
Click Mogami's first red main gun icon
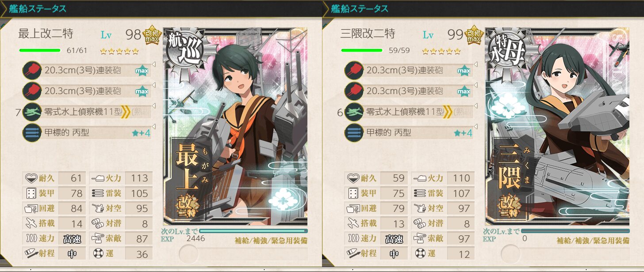[x=32, y=71]
